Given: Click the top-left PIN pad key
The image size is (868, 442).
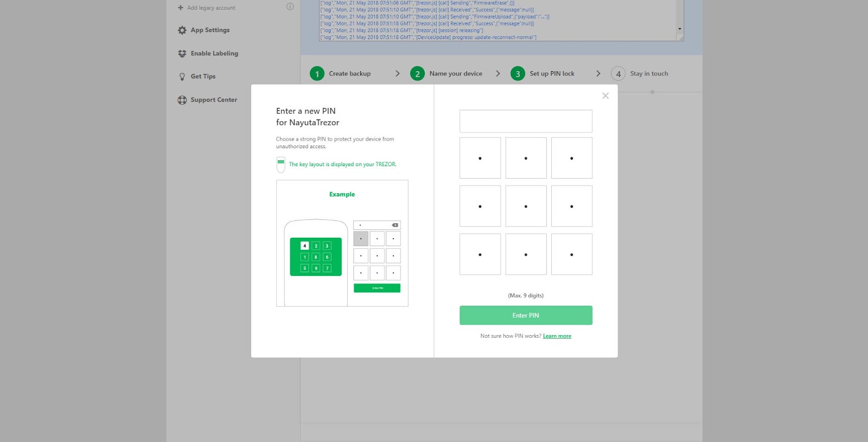Looking at the screenshot, I should 480,158.
